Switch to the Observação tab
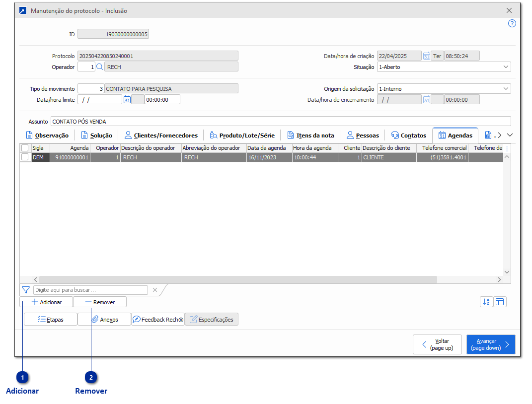 [48, 135]
